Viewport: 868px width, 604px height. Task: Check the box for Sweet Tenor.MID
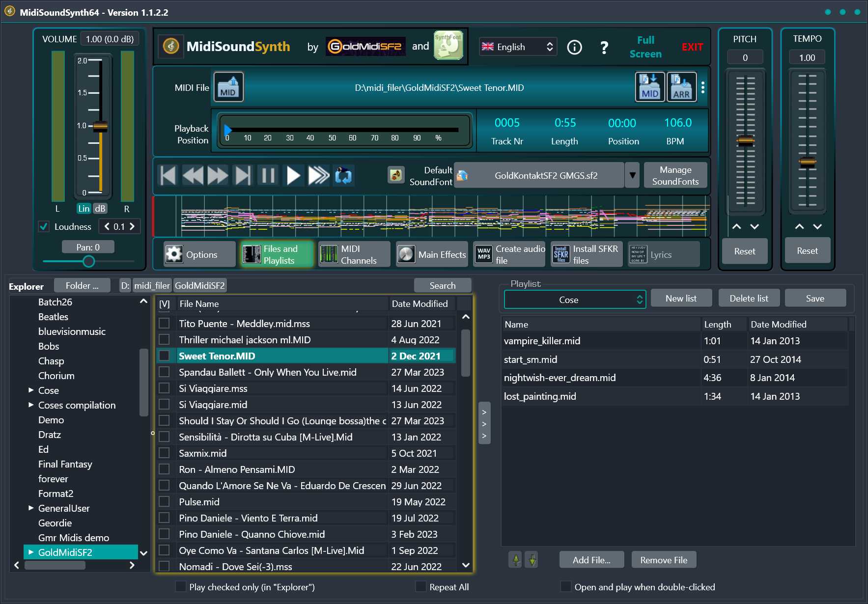[164, 356]
